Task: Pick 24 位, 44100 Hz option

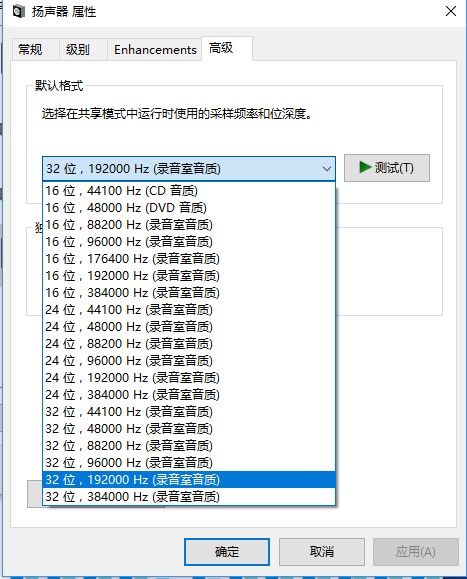Action: tap(189, 309)
